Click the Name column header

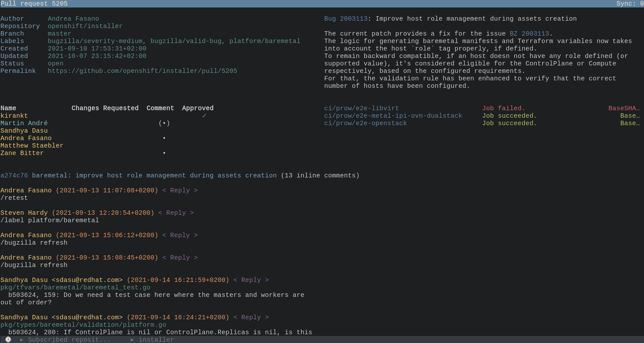[x=8, y=108]
